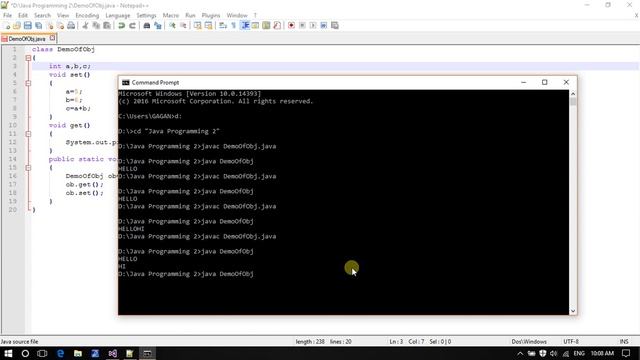Click line 'int a,b,c;' in editor
Image resolution: width=640 pixels, height=360 pixels.
click(x=70, y=66)
